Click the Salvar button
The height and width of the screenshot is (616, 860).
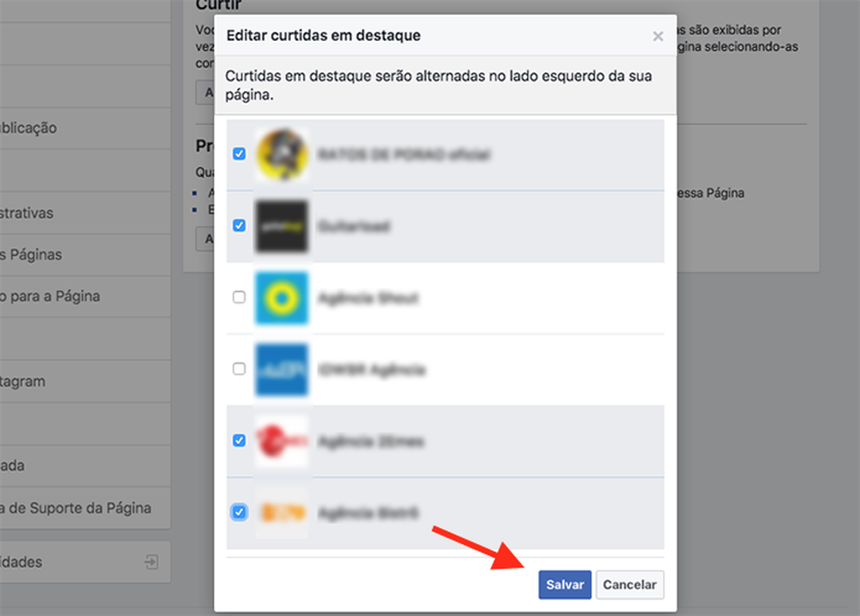coord(565,585)
